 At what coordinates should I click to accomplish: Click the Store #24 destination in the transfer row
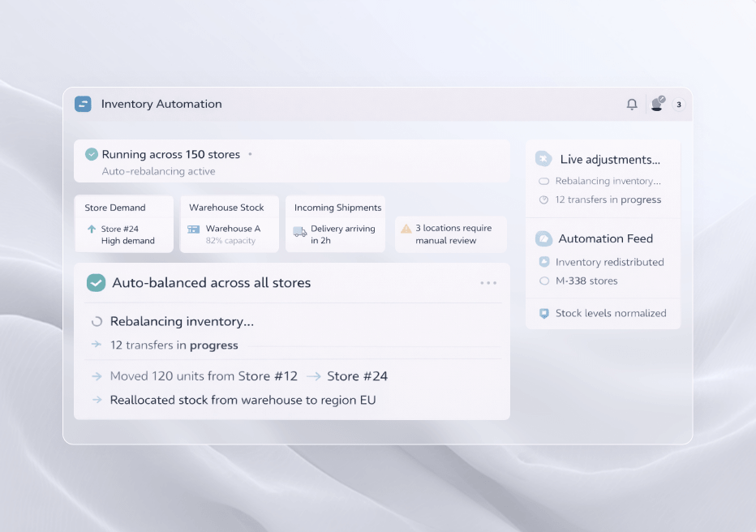click(357, 376)
